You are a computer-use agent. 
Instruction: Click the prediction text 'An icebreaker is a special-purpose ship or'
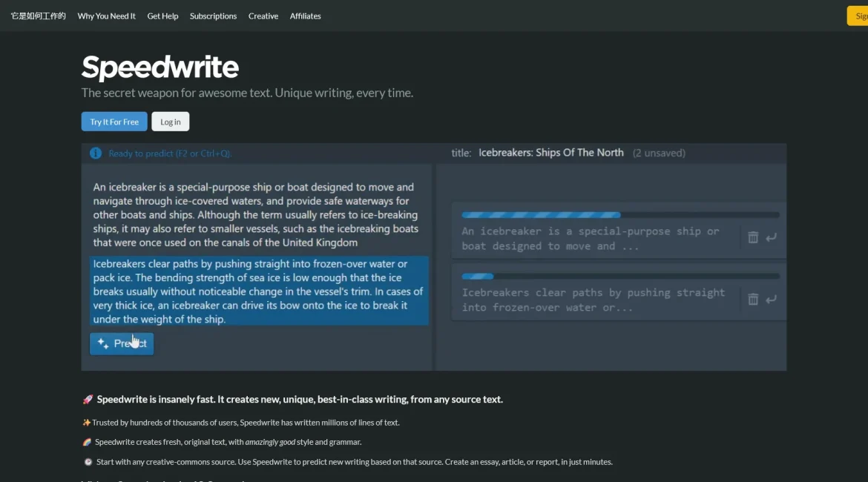[x=591, y=239]
